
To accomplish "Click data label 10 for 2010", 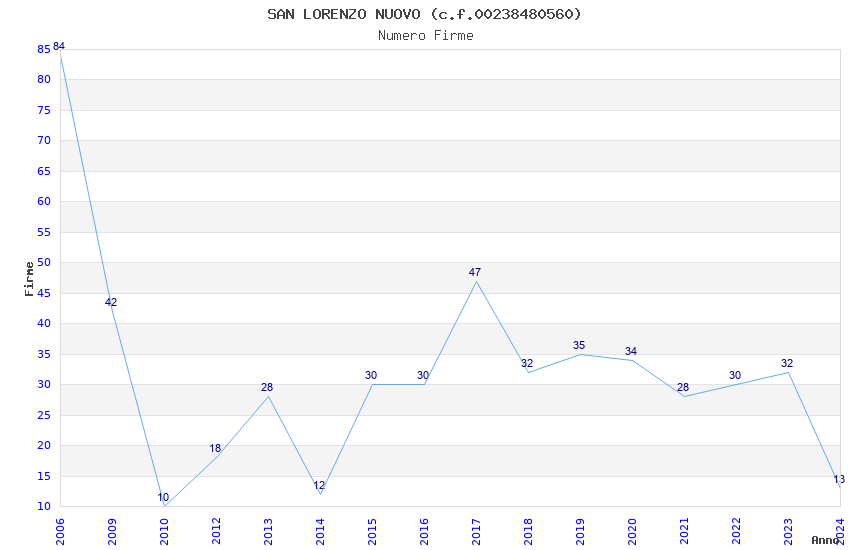I will click(x=163, y=497).
